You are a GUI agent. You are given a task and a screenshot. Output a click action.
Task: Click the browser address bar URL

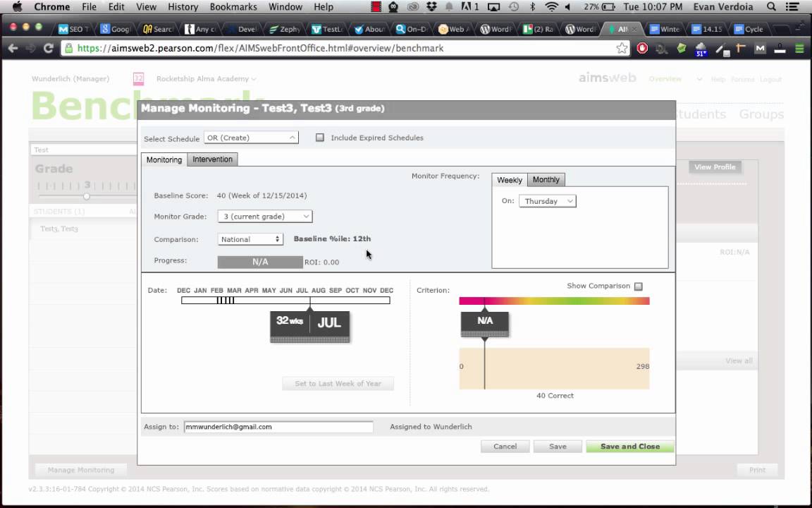261,48
